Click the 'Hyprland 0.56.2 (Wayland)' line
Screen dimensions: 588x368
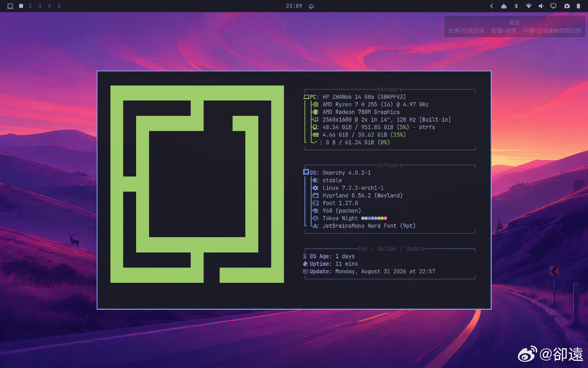[358, 196]
